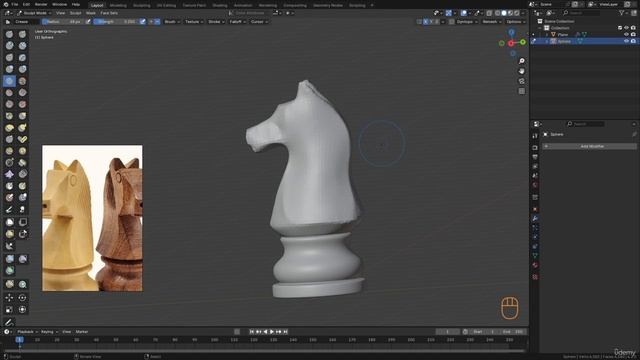Hide the Collection with its eye icon

(627, 28)
